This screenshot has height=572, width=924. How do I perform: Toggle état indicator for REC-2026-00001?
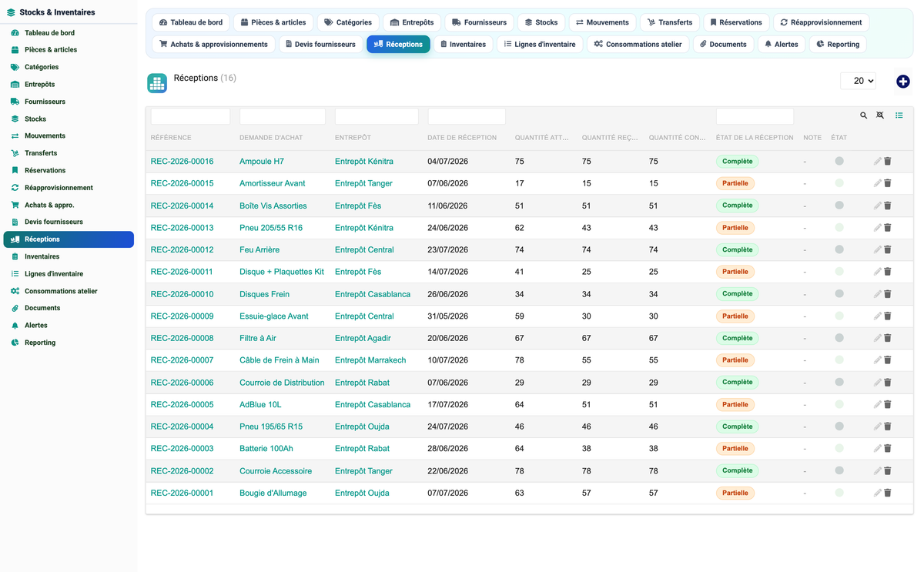839,493
